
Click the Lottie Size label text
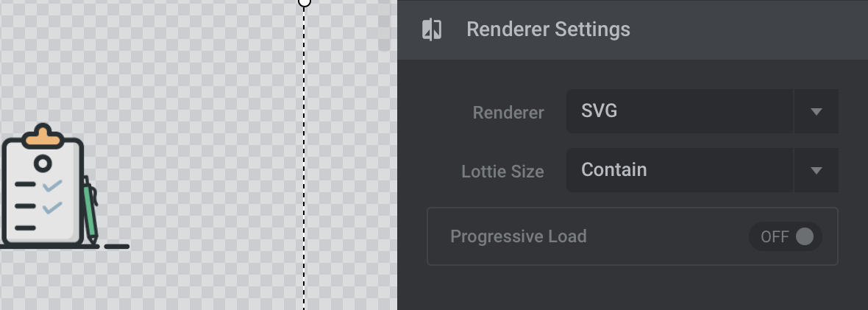point(502,172)
